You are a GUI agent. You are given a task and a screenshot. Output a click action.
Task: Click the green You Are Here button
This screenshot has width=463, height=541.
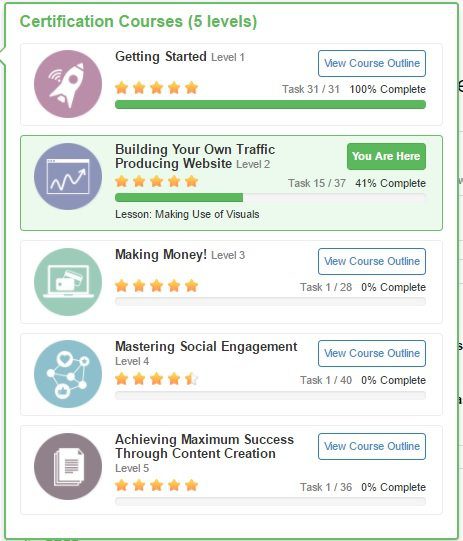386,156
